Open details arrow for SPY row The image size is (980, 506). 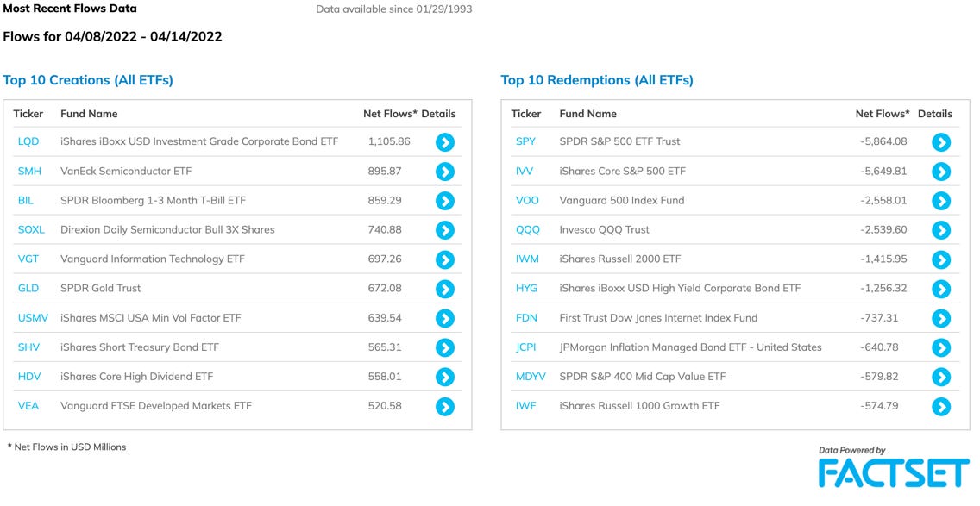coord(941,142)
